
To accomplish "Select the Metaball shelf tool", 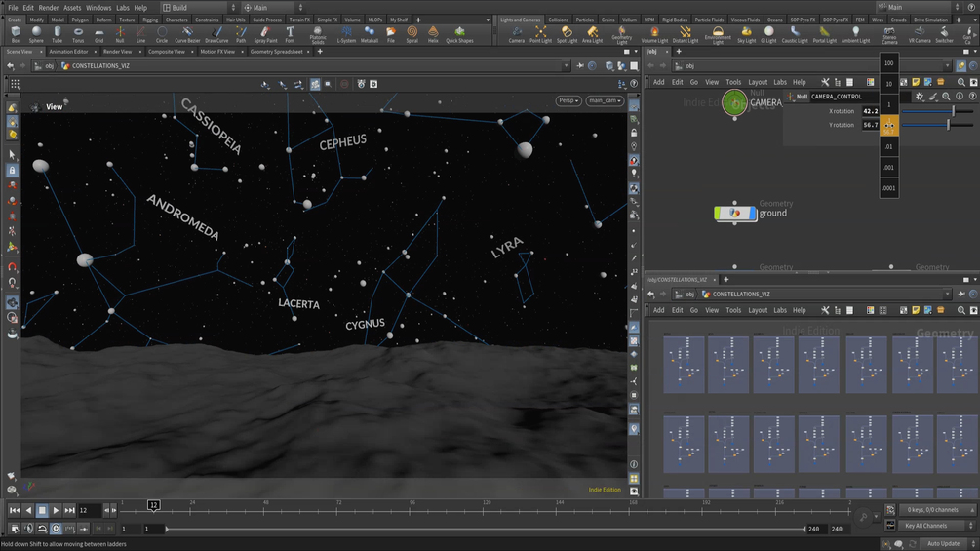I will (370, 34).
